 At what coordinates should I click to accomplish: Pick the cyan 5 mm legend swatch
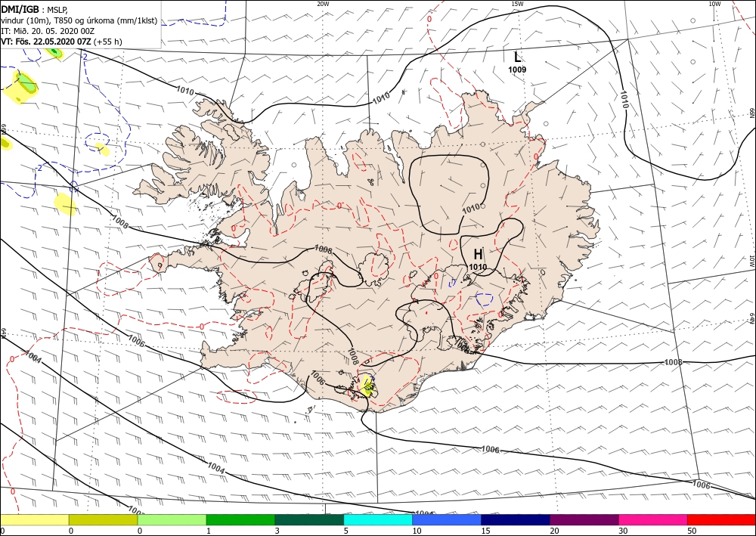378,519
